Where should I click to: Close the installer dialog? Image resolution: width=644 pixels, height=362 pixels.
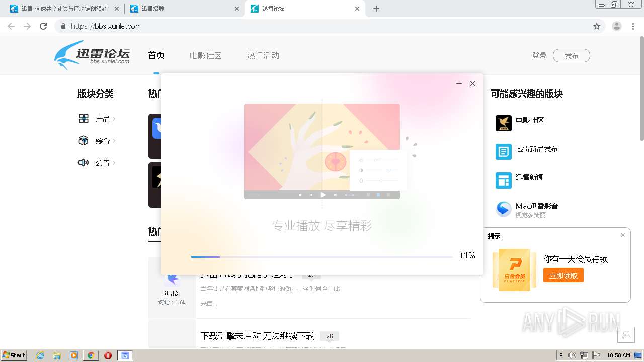coord(472,84)
